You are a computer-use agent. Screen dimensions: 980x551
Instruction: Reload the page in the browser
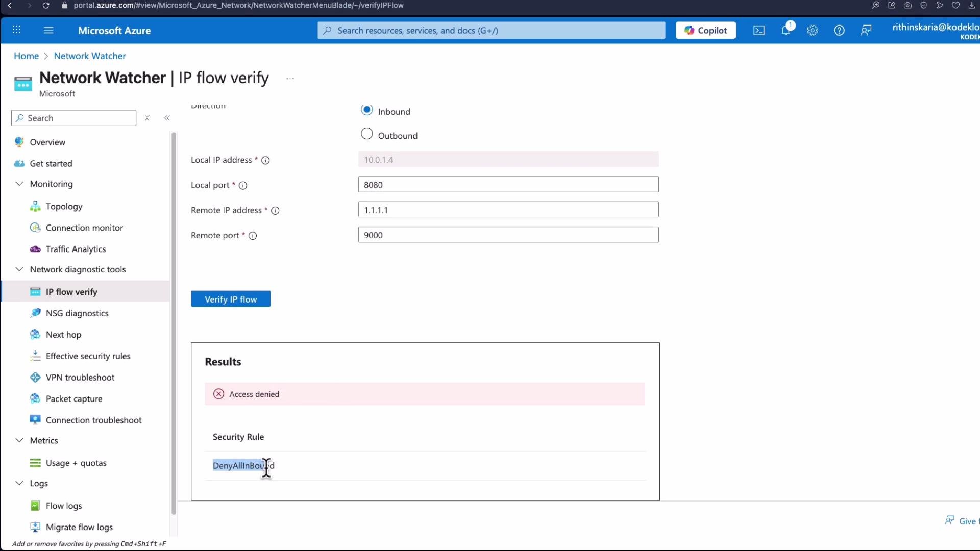coord(46,5)
